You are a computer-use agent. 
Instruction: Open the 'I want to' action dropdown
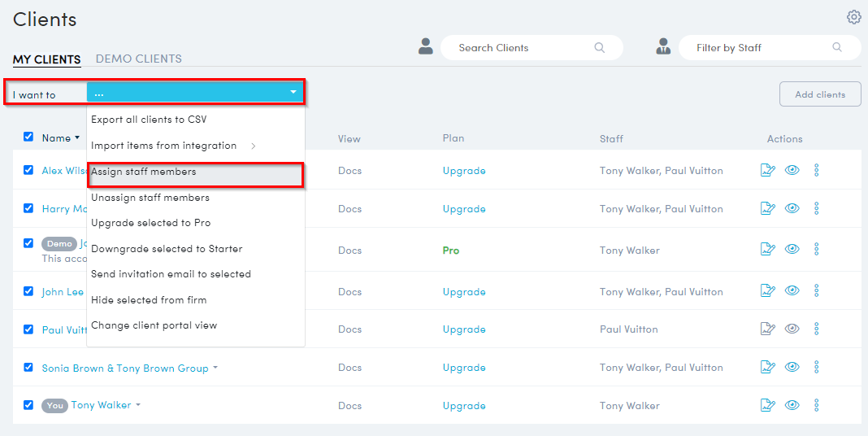pyautogui.click(x=195, y=93)
